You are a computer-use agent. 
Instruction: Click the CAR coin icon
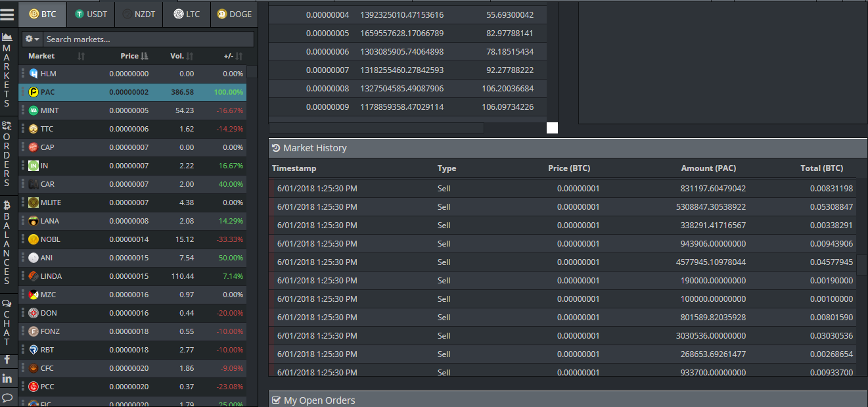(x=34, y=184)
